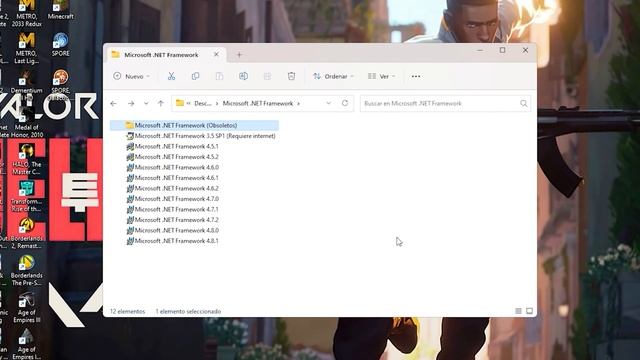640x360 pixels.
Task: Click the Paste icon in toolbar
Action: (x=219, y=76)
